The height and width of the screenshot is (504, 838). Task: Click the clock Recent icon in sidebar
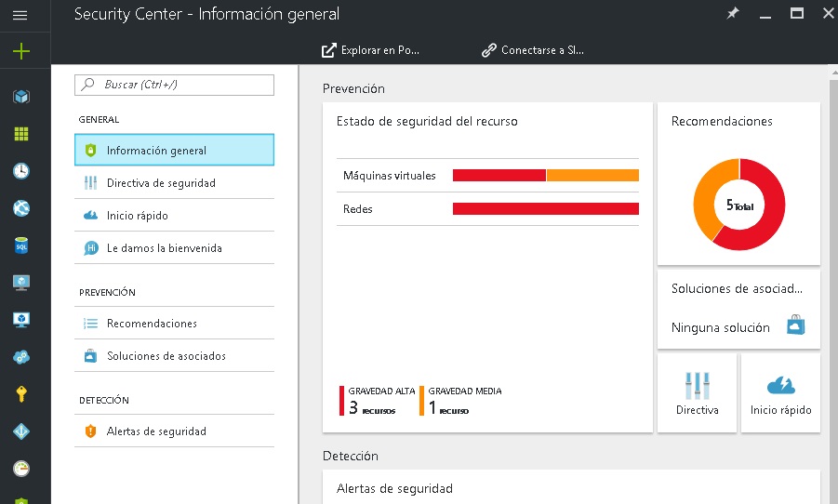coord(20,171)
